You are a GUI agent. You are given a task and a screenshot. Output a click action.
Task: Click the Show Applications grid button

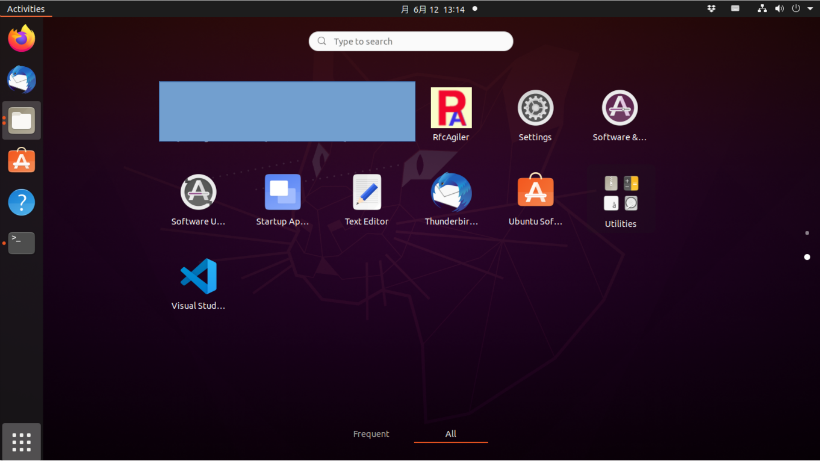21,442
